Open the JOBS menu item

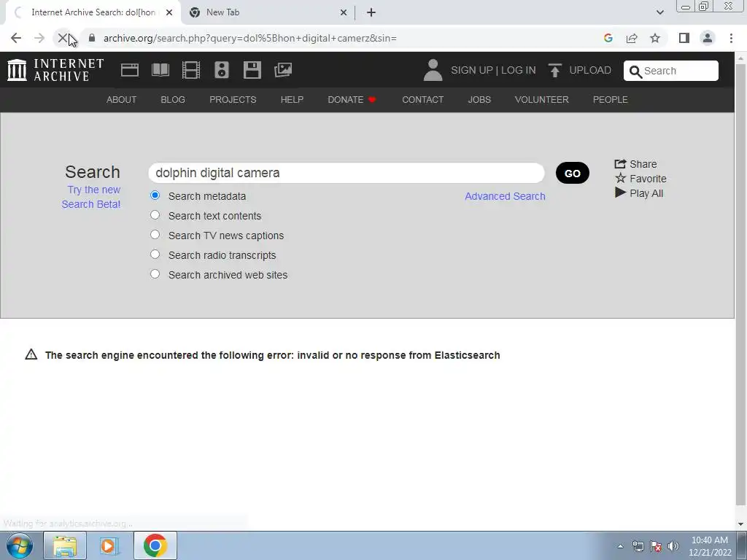479,99
